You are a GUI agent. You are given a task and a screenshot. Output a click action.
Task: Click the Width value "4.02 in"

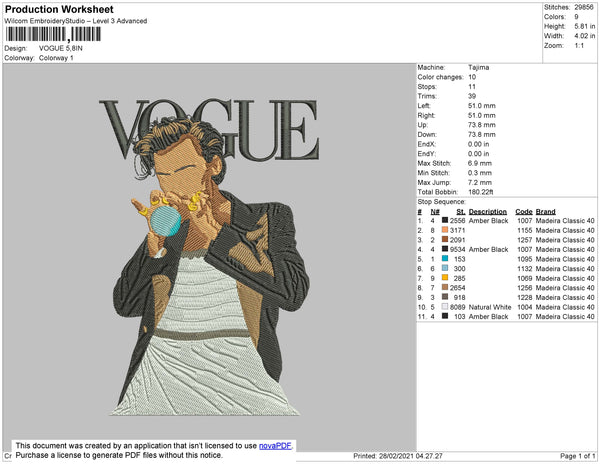[x=584, y=36]
